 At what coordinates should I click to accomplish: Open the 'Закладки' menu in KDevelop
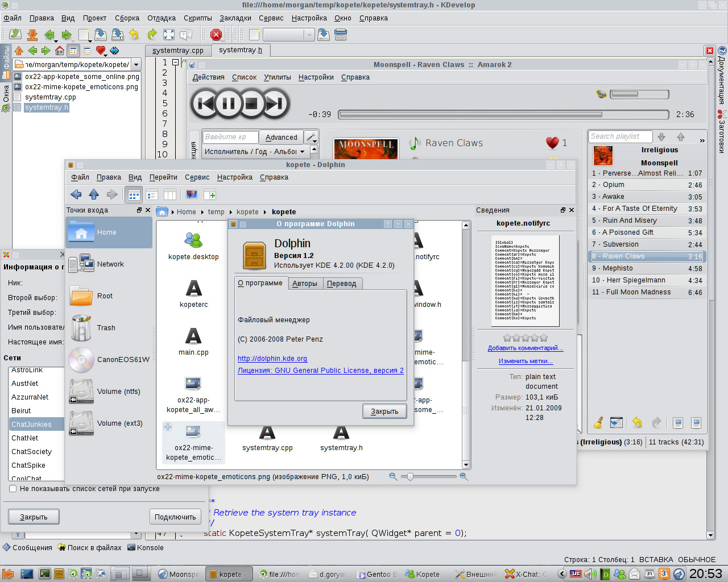click(x=235, y=18)
